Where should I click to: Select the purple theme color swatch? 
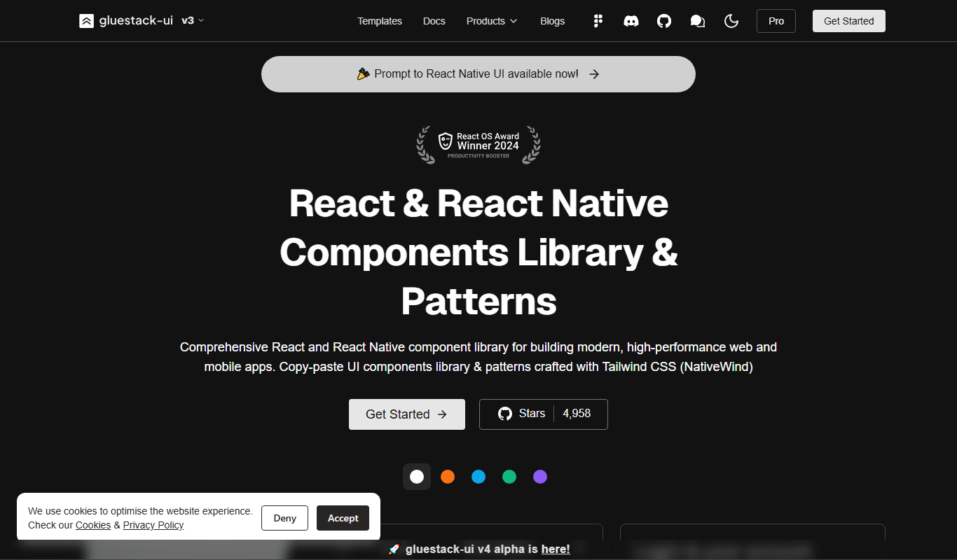point(540,477)
